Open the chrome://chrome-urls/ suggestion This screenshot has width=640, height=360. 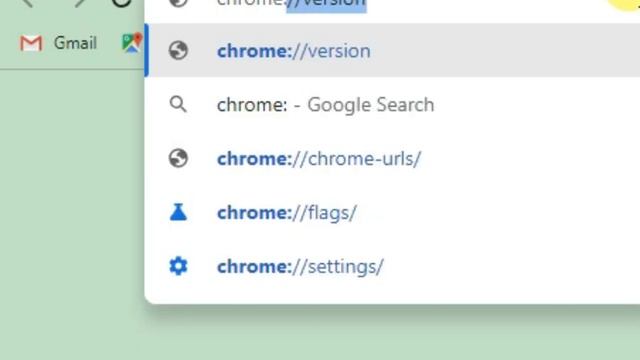pos(319,159)
